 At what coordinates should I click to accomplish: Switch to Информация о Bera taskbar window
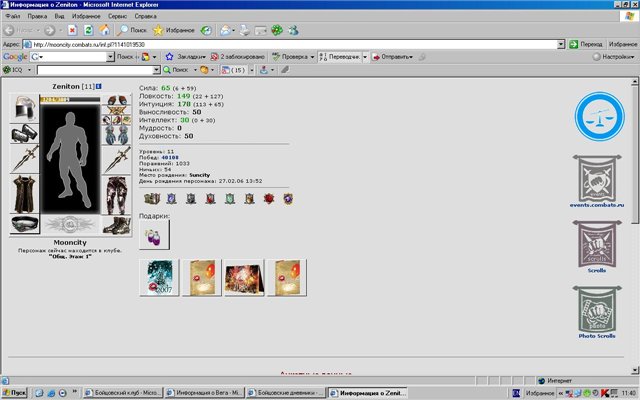tap(205, 393)
